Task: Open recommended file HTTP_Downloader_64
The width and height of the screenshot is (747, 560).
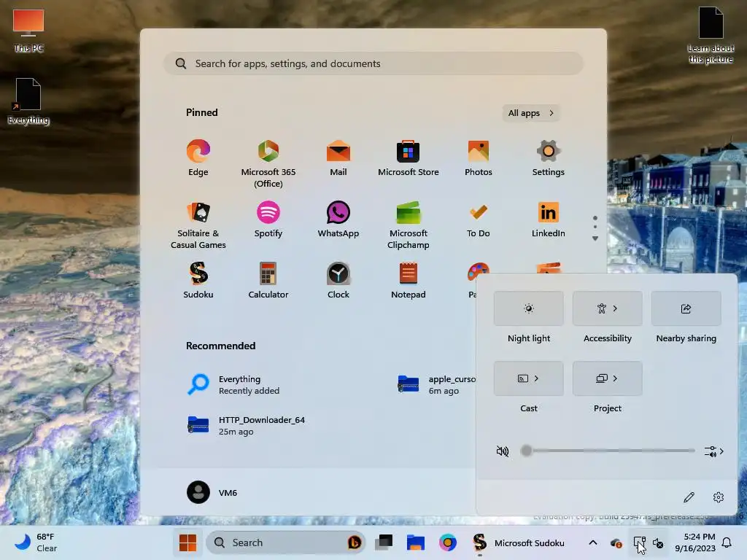Action: (247, 426)
